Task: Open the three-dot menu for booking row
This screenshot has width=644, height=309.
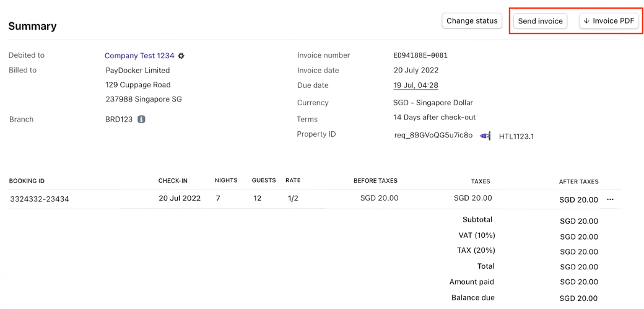Action: 611,199
